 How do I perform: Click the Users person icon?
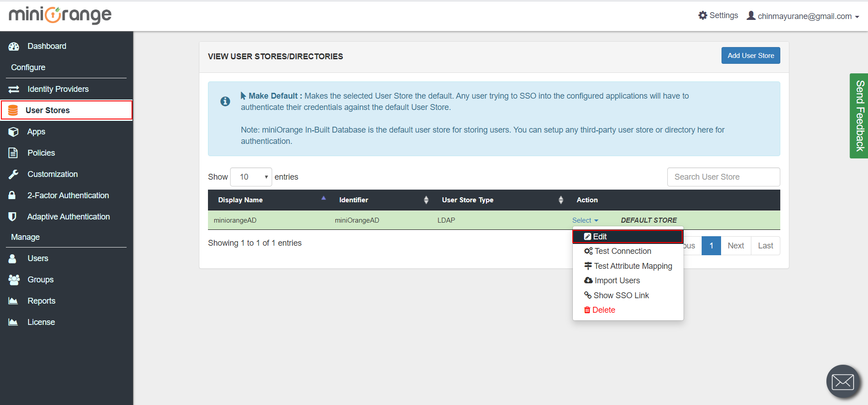[12, 258]
